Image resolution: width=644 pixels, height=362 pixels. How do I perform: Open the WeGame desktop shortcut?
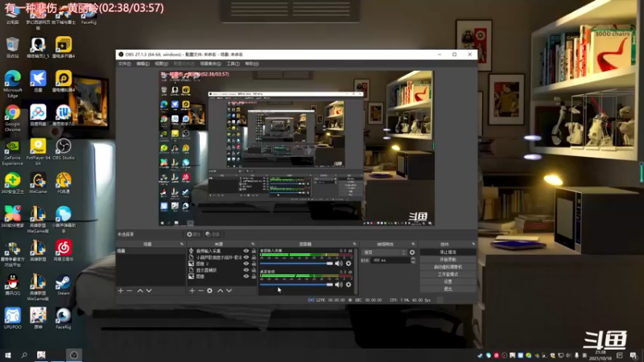pyautogui.click(x=38, y=183)
